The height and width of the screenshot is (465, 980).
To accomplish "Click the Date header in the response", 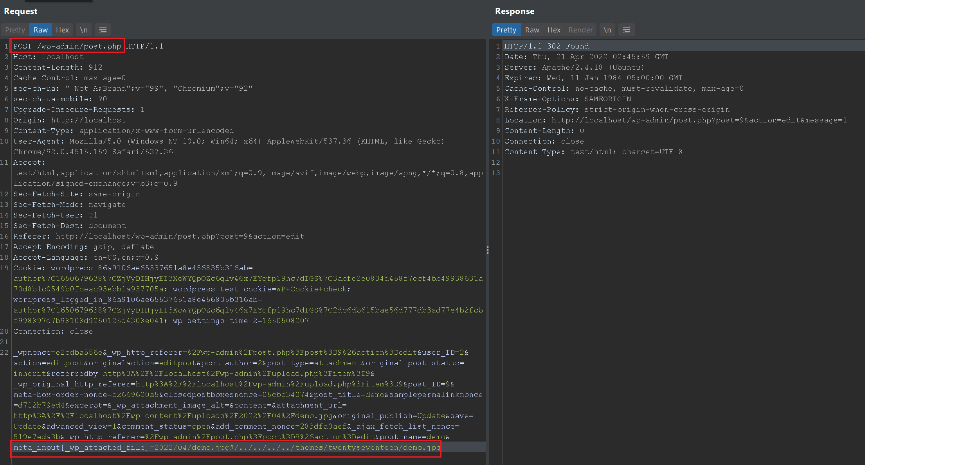I will tap(586, 57).
